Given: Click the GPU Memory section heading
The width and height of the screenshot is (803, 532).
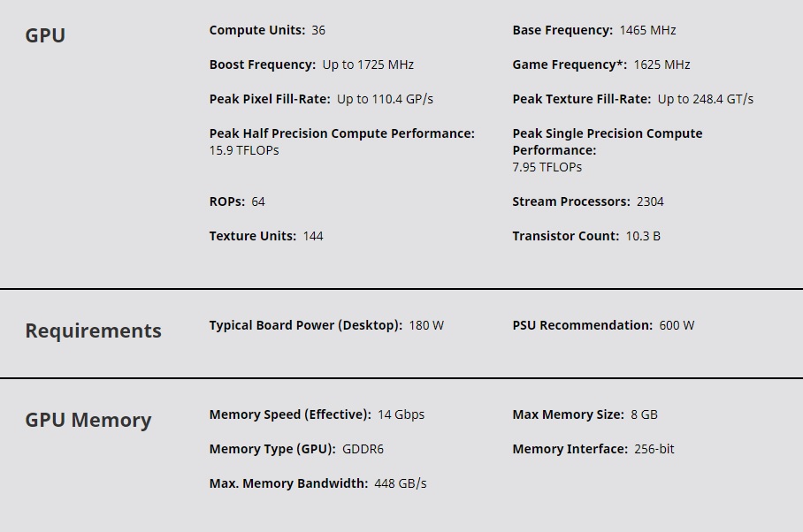Looking at the screenshot, I should (x=88, y=420).
